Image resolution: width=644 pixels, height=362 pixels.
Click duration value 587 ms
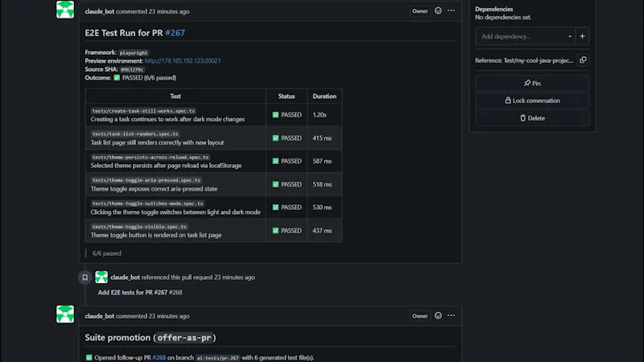(322, 162)
